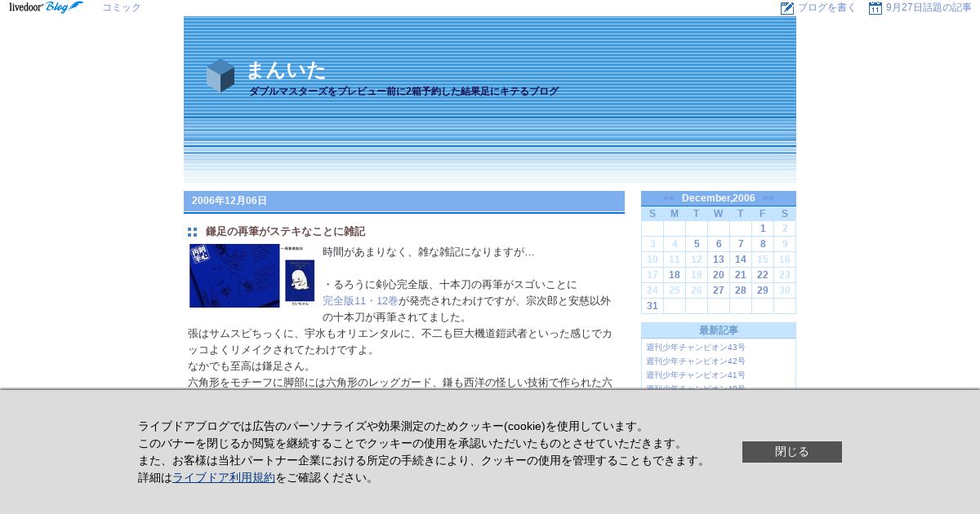Image resolution: width=980 pixels, height=514 pixels.
Task: Select December 5 in calendar
Action: tap(697, 244)
